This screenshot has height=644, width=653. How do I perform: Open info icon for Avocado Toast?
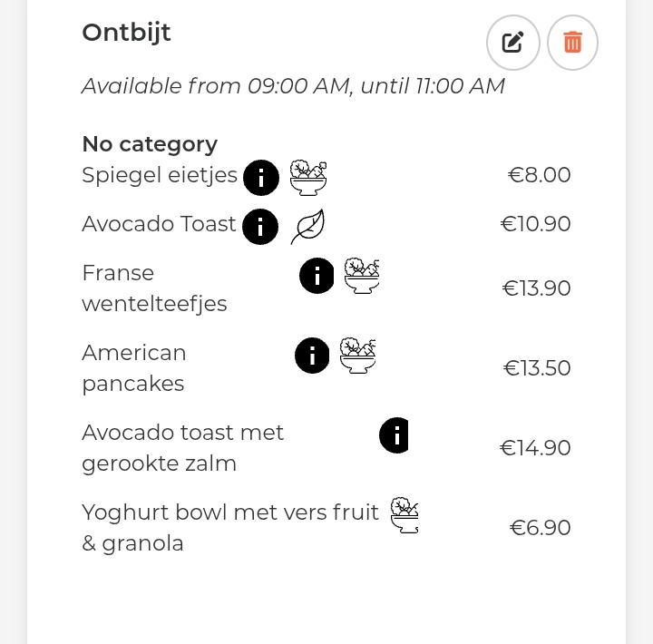260,227
